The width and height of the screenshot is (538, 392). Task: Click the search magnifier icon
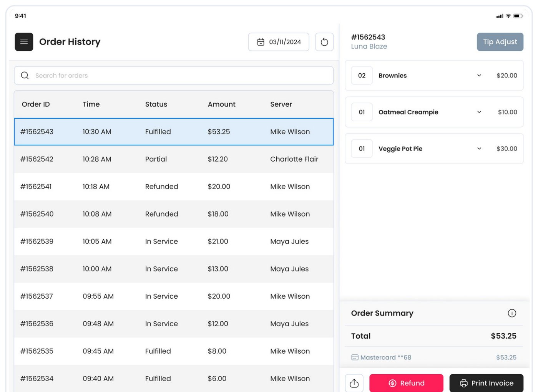(x=25, y=75)
